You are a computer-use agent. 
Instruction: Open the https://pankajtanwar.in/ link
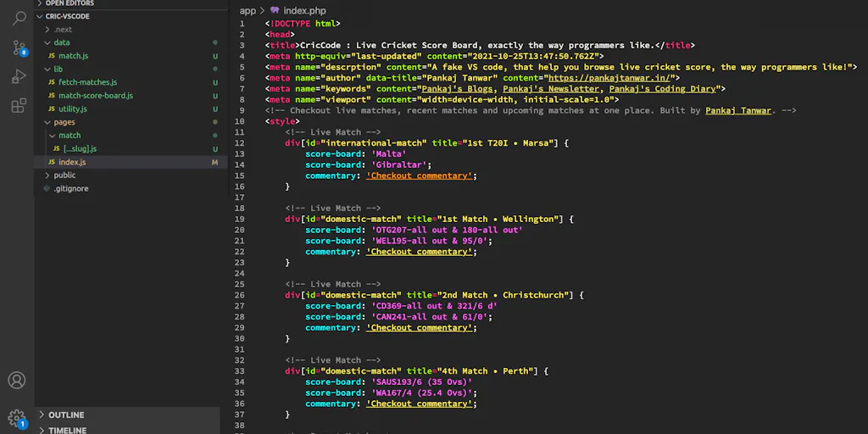point(609,78)
